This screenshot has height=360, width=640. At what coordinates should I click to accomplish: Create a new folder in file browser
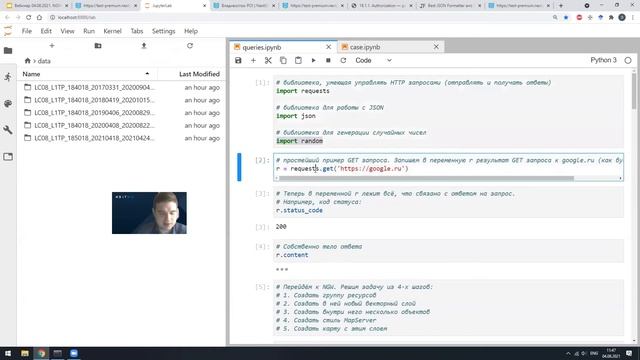click(98, 46)
